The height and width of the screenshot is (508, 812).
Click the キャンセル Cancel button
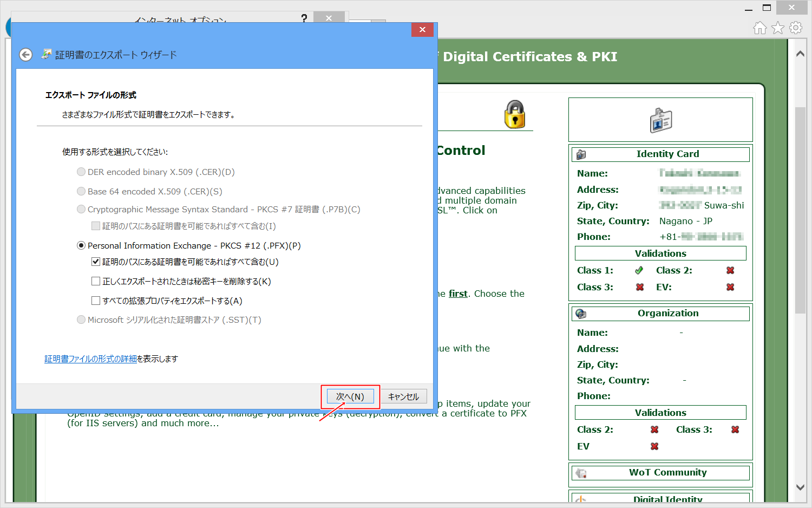pyautogui.click(x=403, y=396)
